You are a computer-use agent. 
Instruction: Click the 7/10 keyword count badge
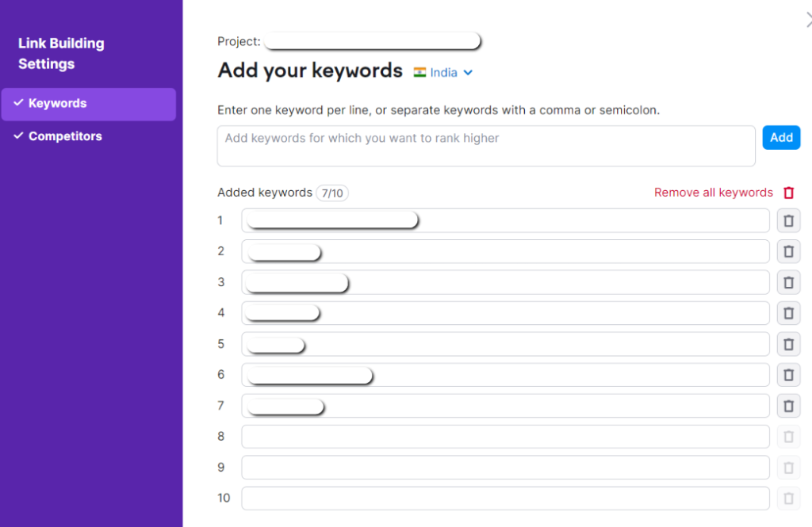click(x=332, y=193)
